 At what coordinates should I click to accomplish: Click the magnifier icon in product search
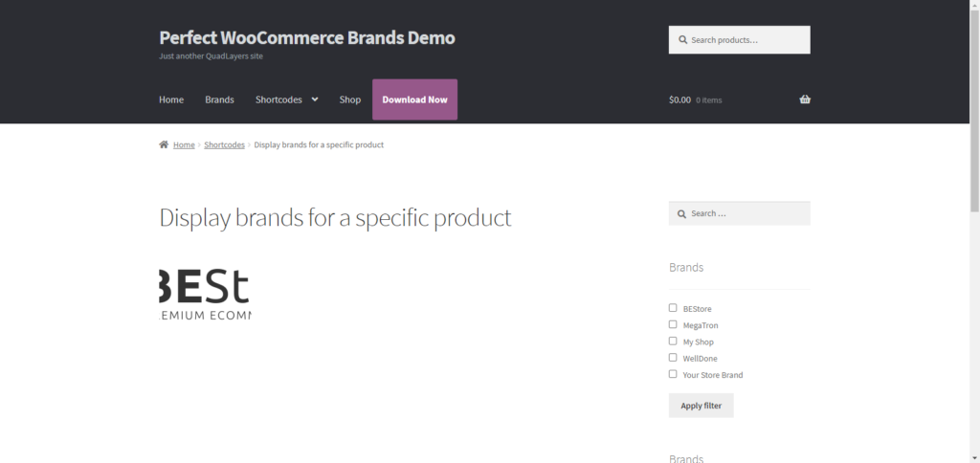(681, 40)
